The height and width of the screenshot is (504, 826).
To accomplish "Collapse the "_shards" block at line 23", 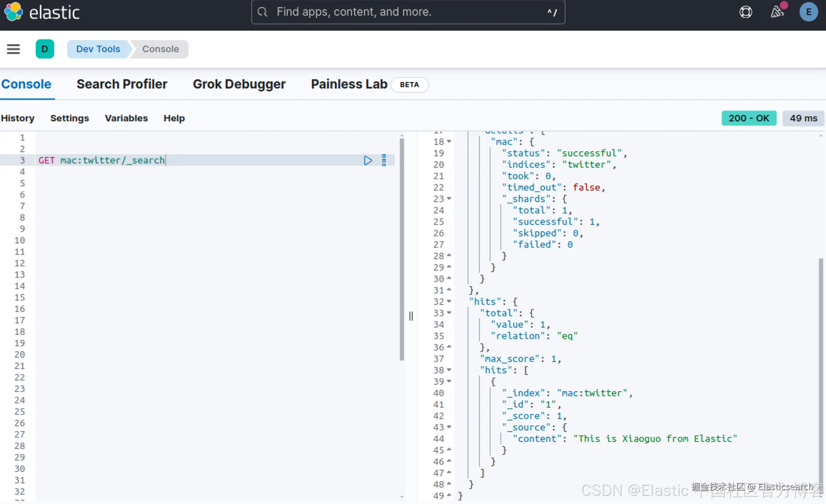I will click(x=449, y=198).
